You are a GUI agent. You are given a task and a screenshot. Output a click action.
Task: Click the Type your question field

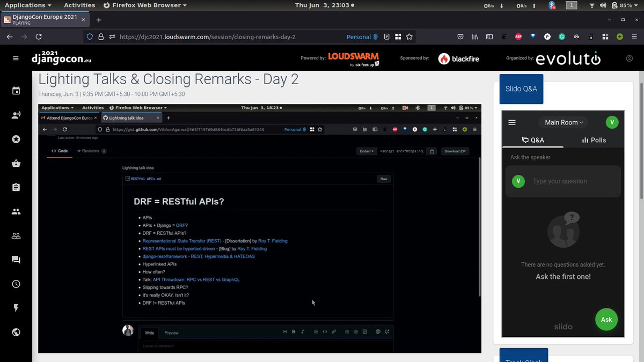pyautogui.click(x=563, y=181)
